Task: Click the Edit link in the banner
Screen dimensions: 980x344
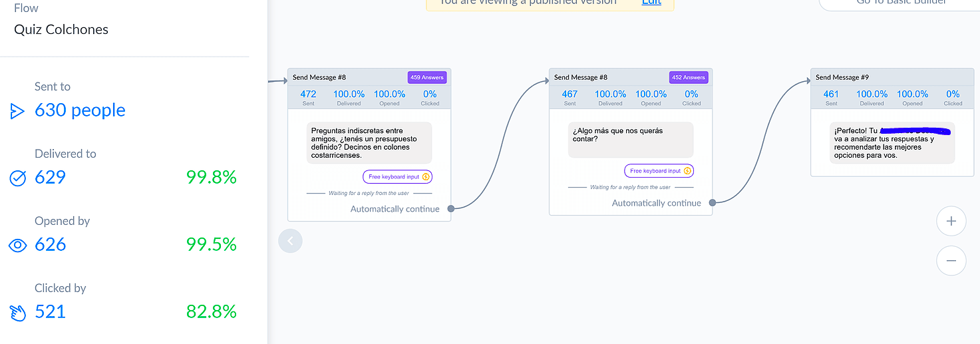Action: pos(651,2)
